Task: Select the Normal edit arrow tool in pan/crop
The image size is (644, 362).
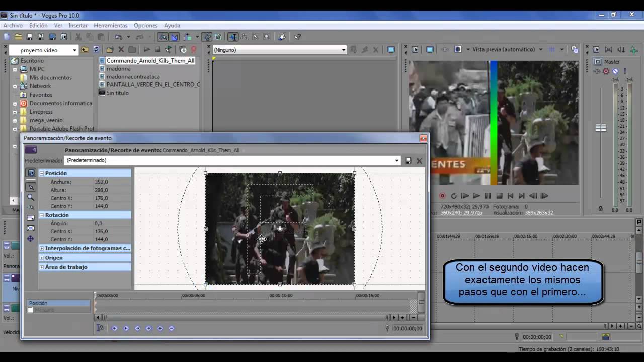Action: click(x=31, y=187)
